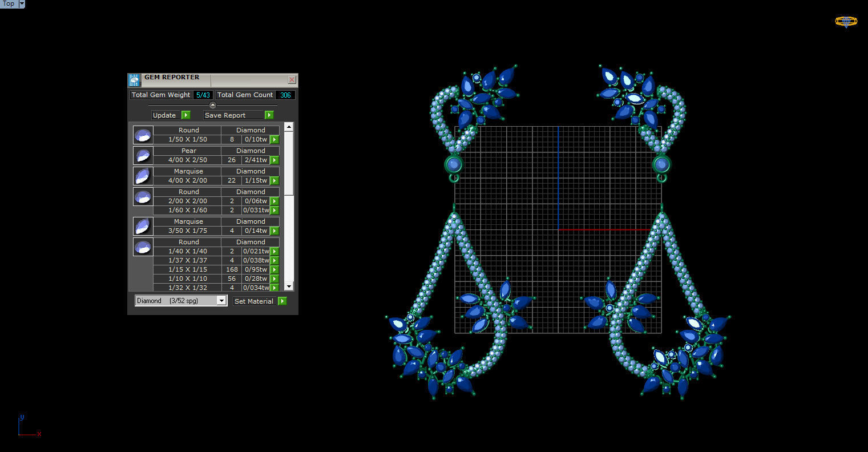
Task: Click the green arrow on the 1/15tw row
Action: click(x=274, y=180)
